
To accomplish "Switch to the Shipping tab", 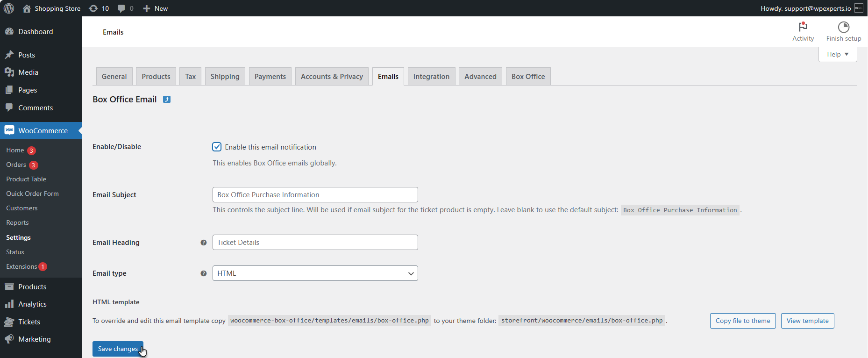I will [225, 77].
